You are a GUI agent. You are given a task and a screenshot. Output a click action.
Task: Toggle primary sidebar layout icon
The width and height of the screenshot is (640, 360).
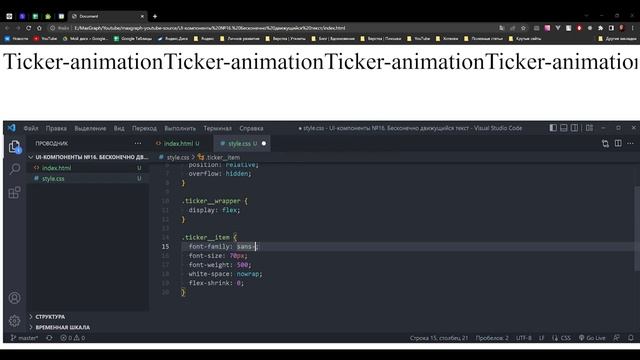[553, 128]
